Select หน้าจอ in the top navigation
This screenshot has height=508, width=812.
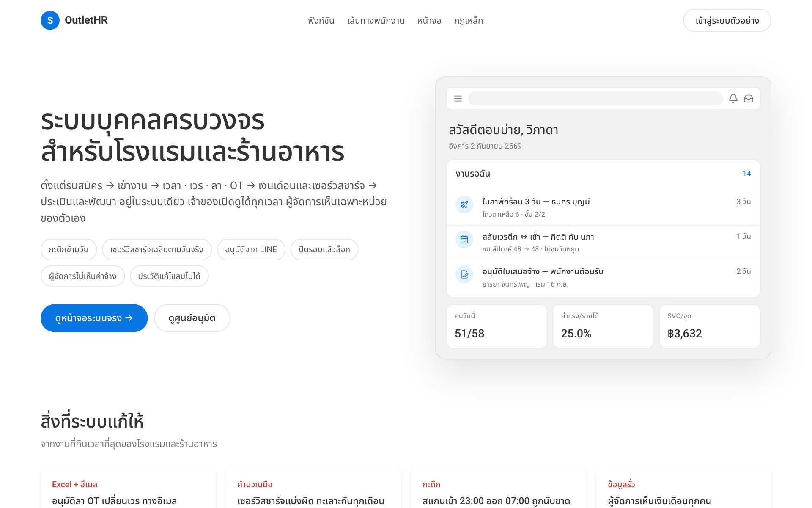(x=429, y=21)
